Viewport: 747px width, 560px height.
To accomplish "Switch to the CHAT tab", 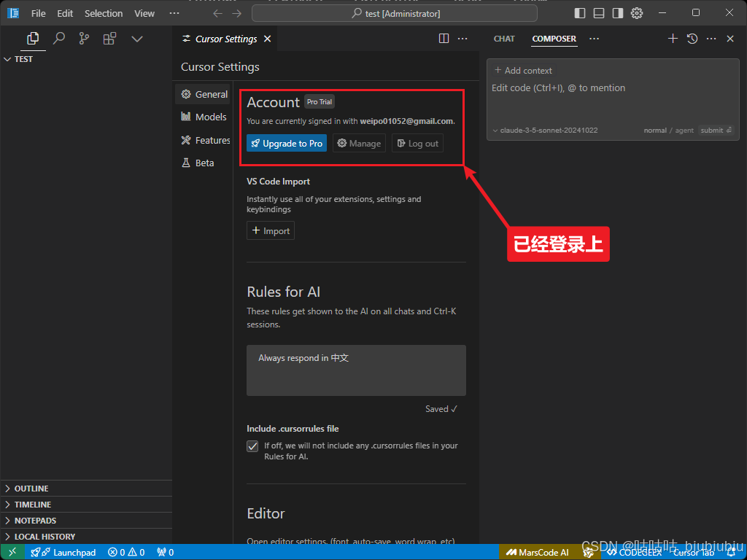I will click(504, 39).
